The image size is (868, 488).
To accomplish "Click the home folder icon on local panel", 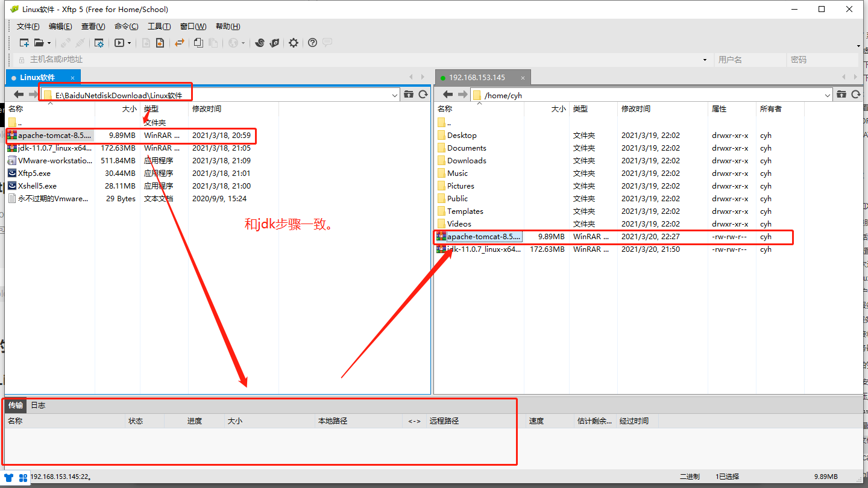I will point(409,94).
